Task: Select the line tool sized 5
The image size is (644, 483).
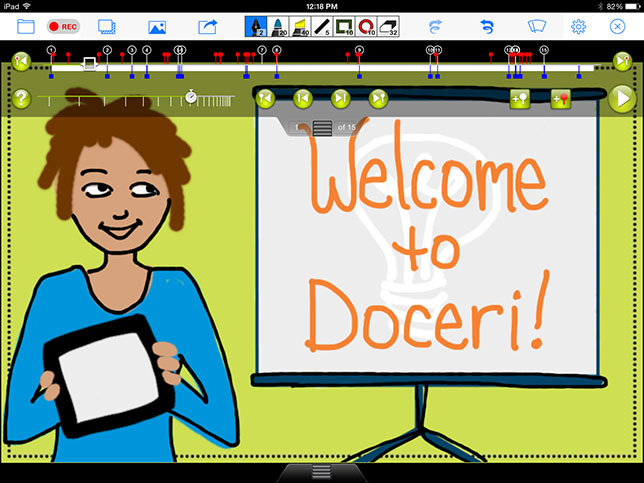Action: pyautogui.click(x=322, y=27)
